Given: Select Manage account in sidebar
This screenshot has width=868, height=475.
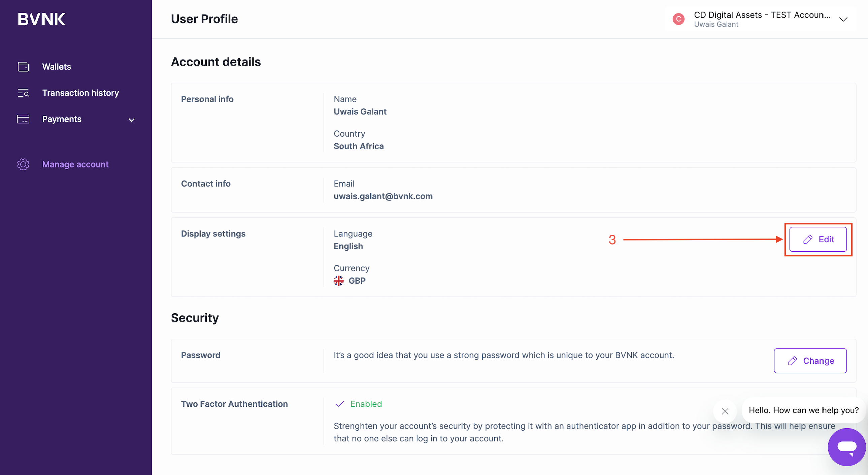Looking at the screenshot, I should pos(75,164).
